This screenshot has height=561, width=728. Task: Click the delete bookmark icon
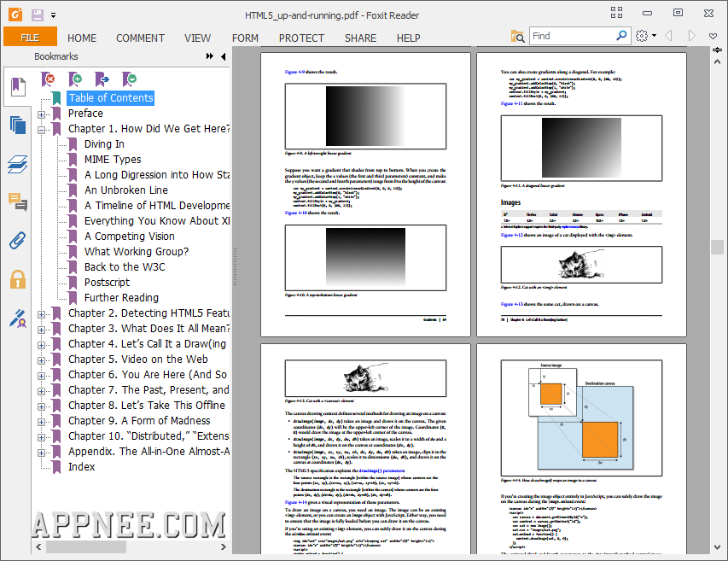(x=47, y=79)
